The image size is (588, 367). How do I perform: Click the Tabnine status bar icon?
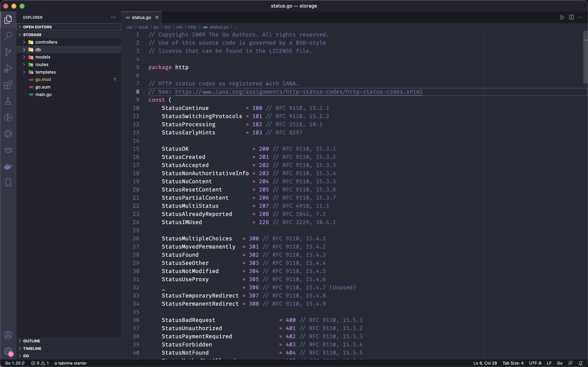[70, 363]
